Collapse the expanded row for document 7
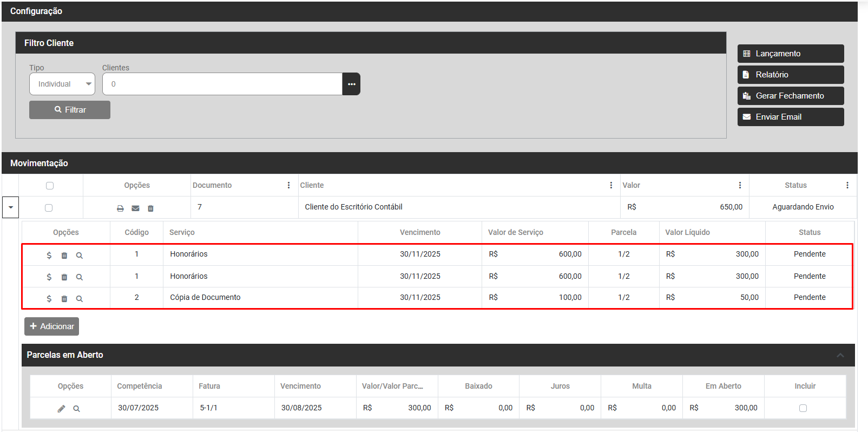Image resolution: width=868 pixels, height=432 pixels. 11,207
